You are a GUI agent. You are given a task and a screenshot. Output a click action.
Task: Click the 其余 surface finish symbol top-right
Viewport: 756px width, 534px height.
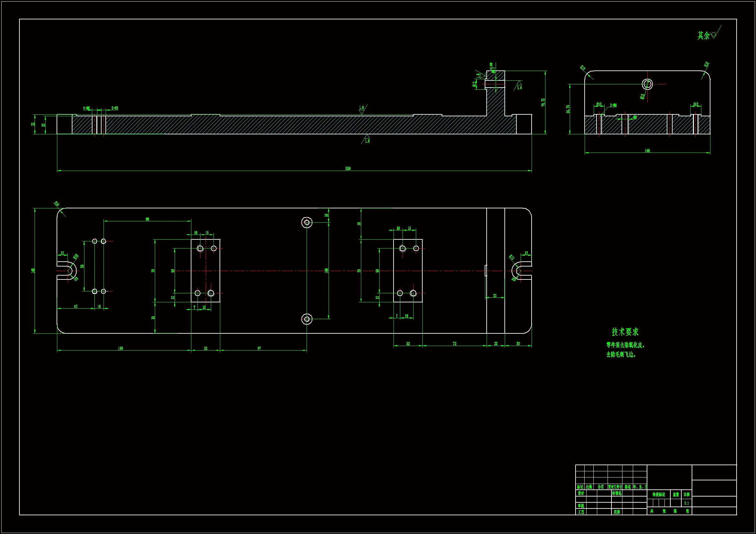(x=707, y=35)
